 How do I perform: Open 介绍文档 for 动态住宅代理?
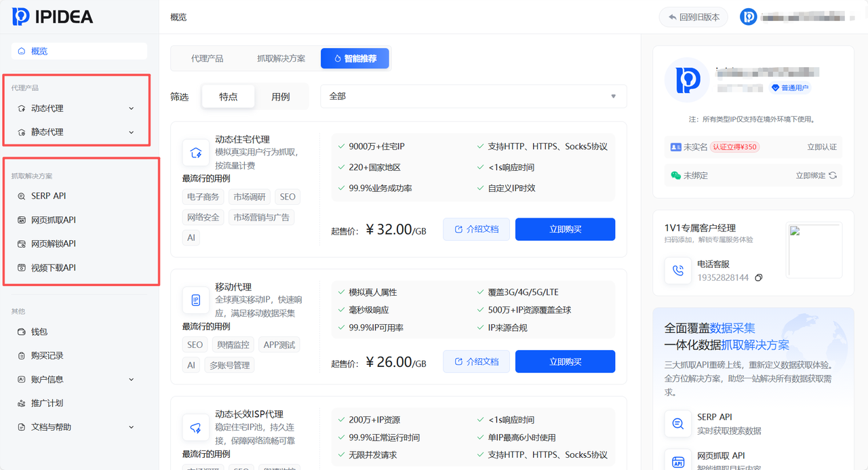point(476,229)
